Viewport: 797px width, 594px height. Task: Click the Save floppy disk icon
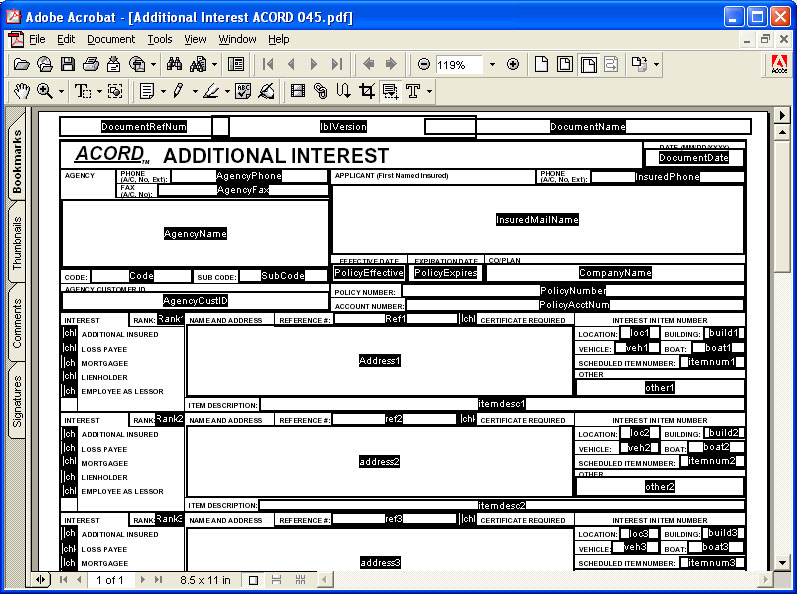pyautogui.click(x=68, y=64)
